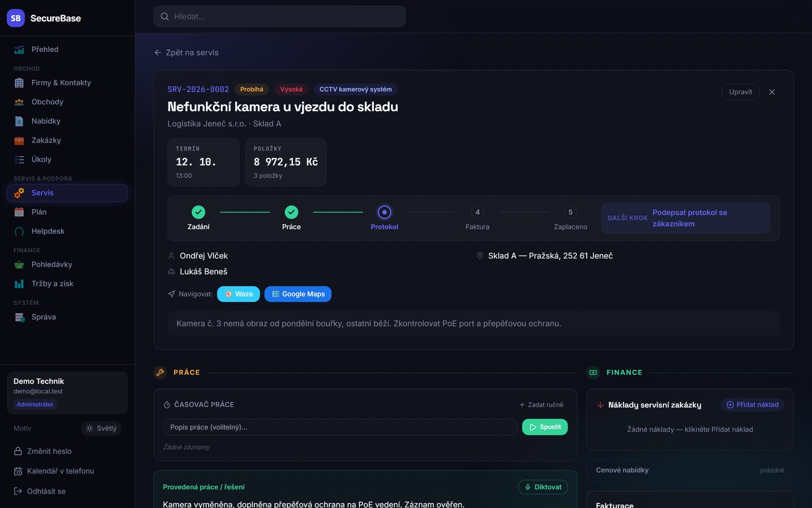Click the Zakázky briefcase icon

[19, 141]
